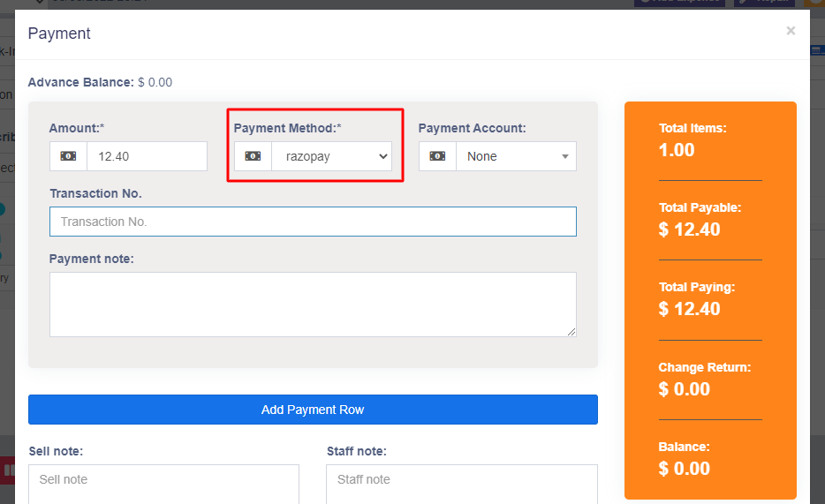825x504 pixels.
Task: Open the razopay Payment Method dropdown
Action: tap(331, 156)
